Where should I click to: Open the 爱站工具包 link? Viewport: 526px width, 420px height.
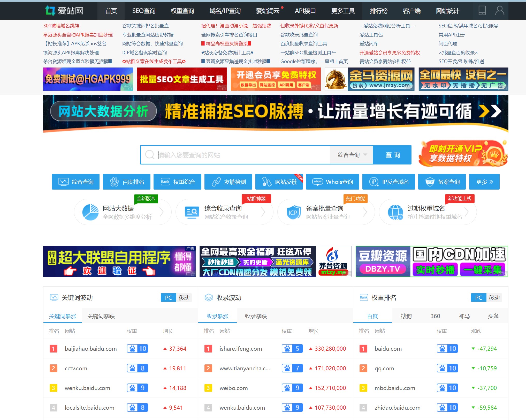(371, 35)
